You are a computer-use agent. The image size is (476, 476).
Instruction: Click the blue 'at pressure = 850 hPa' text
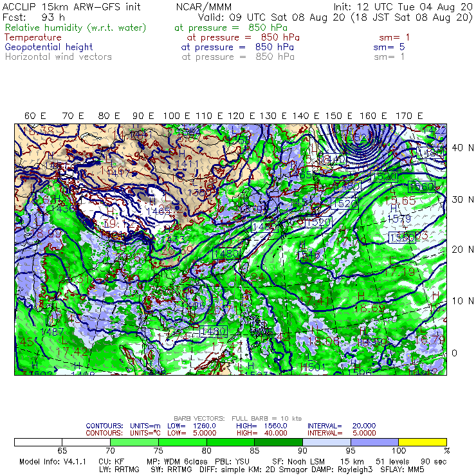click(237, 47)
